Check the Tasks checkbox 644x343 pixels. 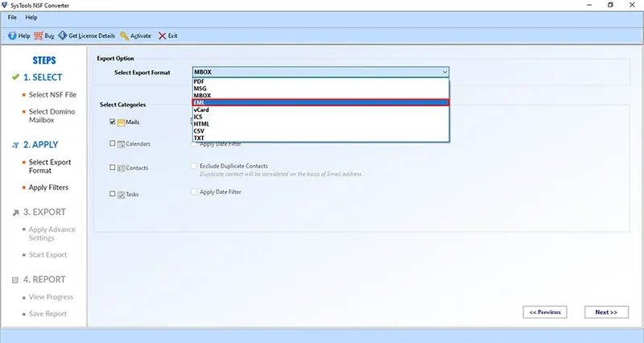(x=112, y=193)
